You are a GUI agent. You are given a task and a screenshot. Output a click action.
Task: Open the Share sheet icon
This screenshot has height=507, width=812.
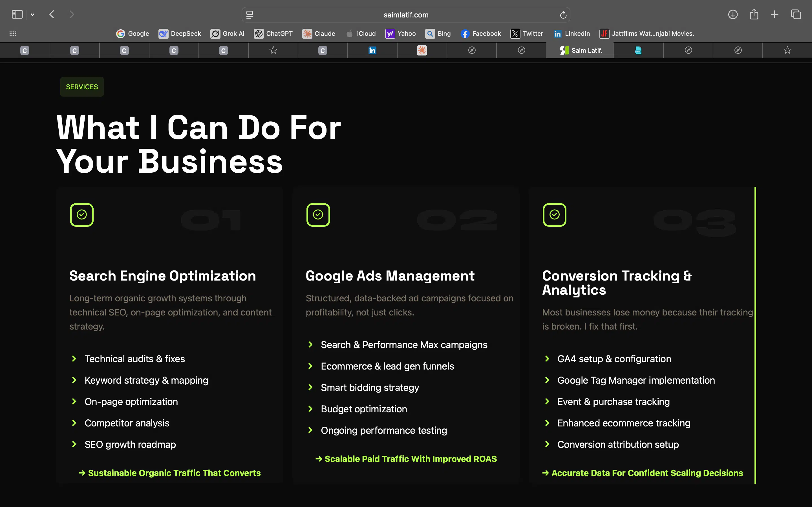point(754,14)
